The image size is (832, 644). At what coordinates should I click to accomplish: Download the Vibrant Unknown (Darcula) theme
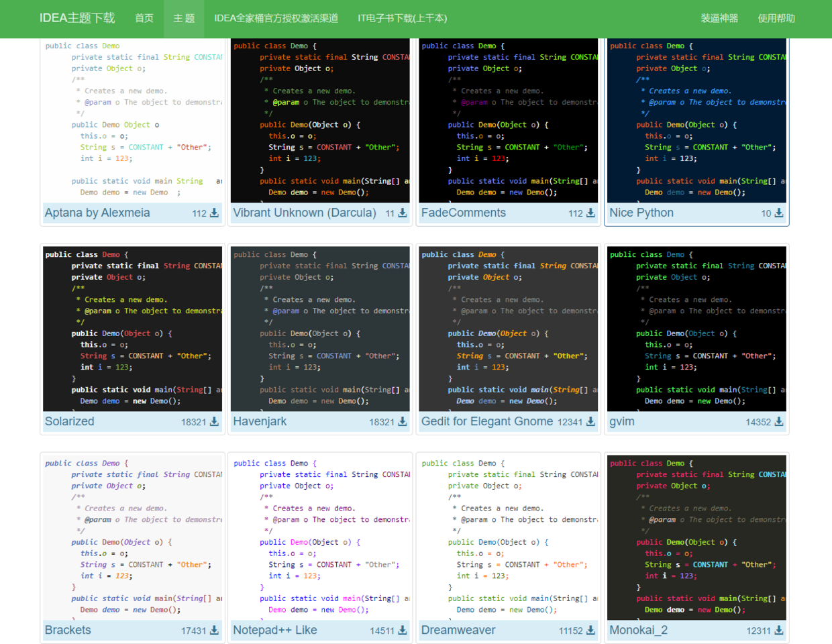point(403,213)
